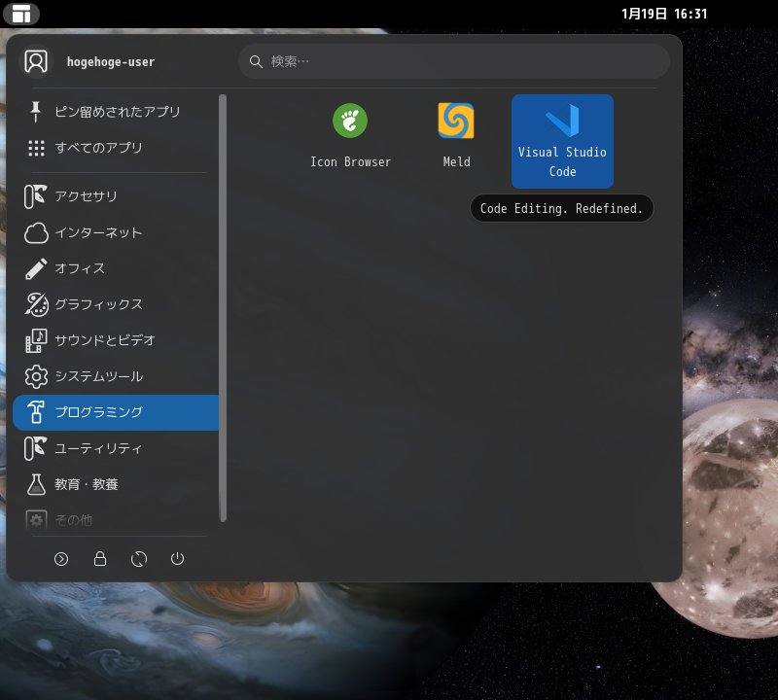Screen dimensions: 778x700
Task: Click the 検索 search field
Action: coord(452,60)
